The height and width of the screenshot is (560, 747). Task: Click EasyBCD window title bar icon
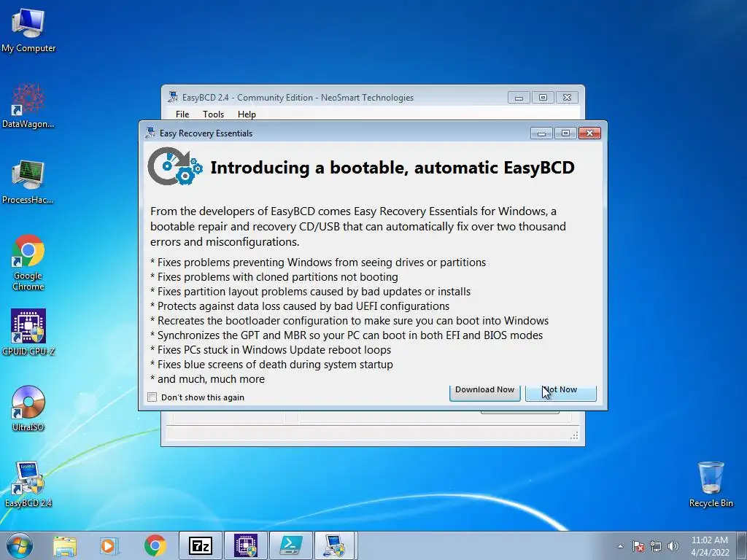pos(173,97)
